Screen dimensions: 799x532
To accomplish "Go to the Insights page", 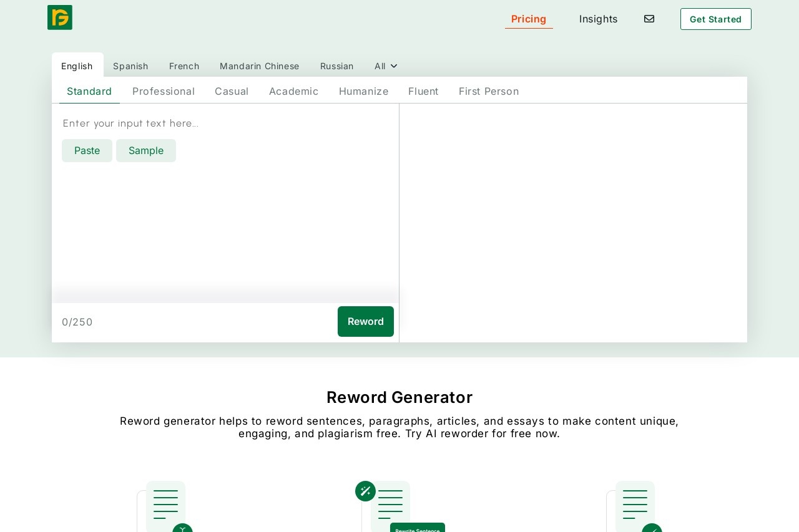I will coord(598,19).
